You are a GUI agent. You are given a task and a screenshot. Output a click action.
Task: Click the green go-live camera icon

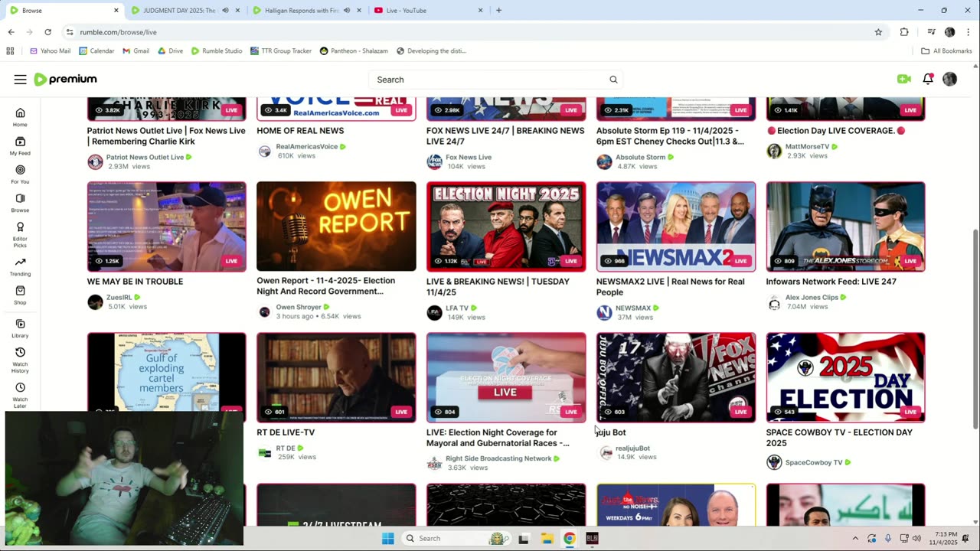click(x=904, y=79)
